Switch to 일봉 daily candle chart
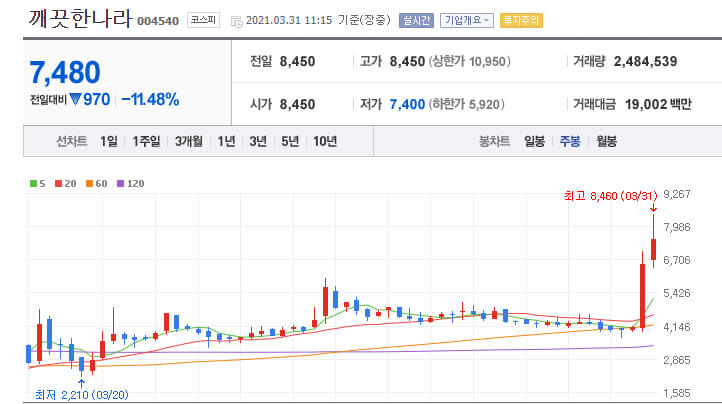The image size is (722, 404). click(535, 141)
